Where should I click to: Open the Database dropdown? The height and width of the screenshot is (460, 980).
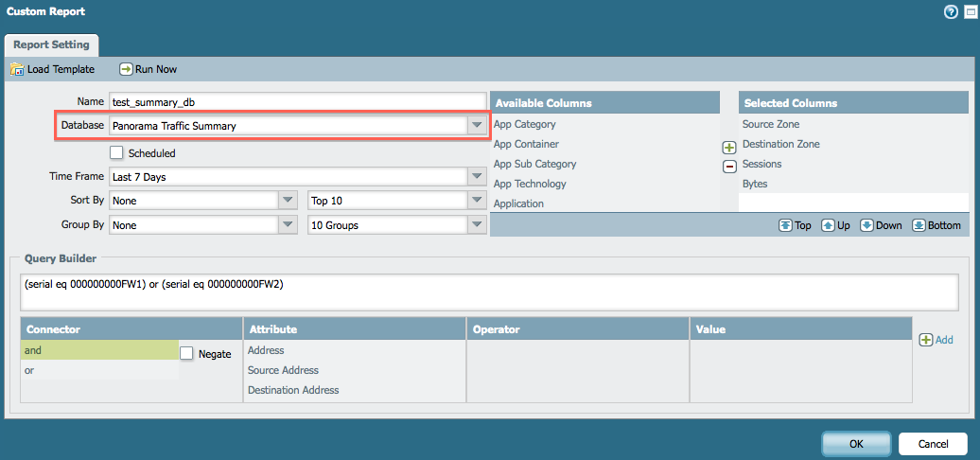click(476, 126)
